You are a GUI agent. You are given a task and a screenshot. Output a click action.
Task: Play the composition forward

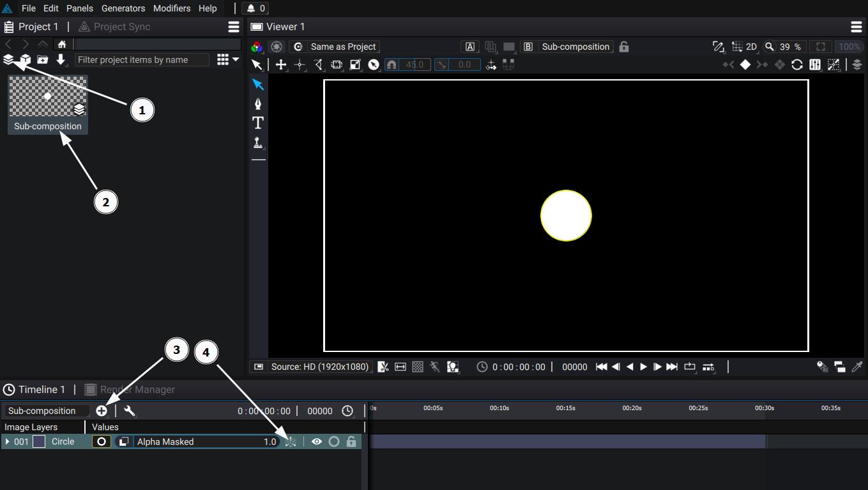[644, 367]
